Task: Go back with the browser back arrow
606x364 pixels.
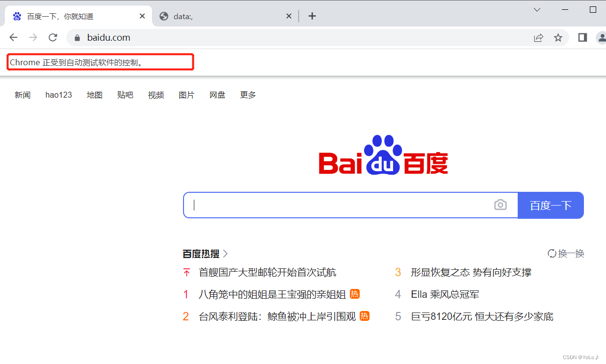Action: pyautogui.click(x=13, y=37)
